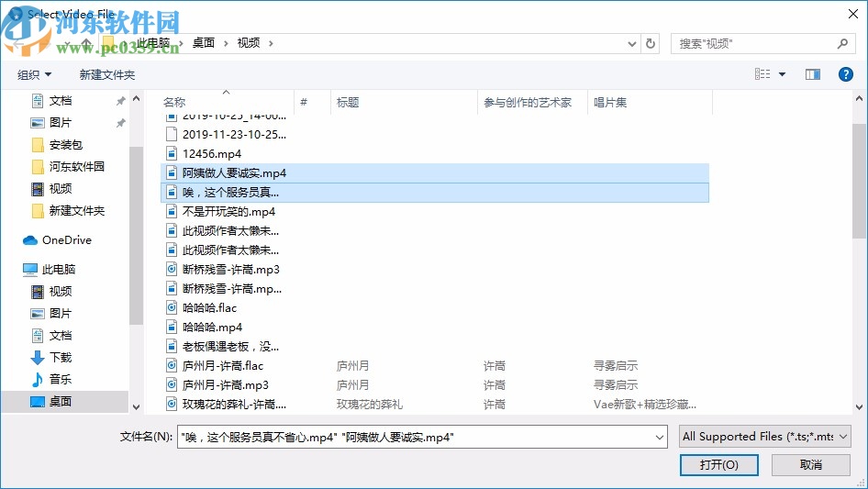
Task: Select 河东软件园 folder in sidebar
Action: click(76, 167)
